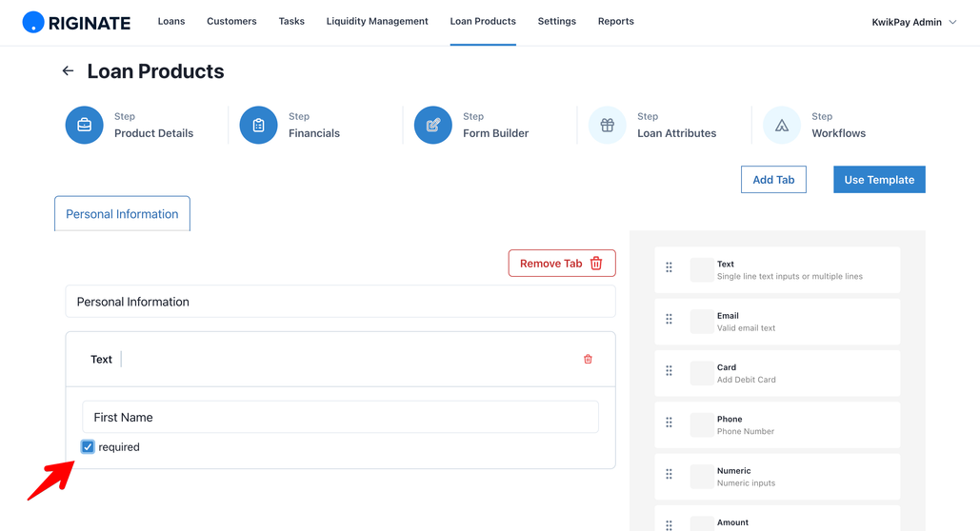Go to the Loan Attributes gift icon
This screenshot has height=531, width=980.
pos(607,125)
